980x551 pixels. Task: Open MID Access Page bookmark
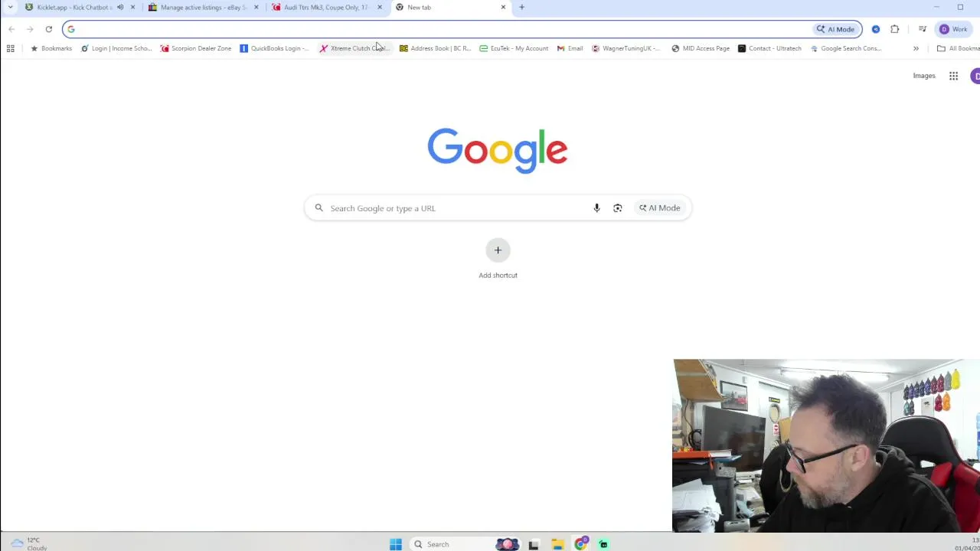[701, 48]
